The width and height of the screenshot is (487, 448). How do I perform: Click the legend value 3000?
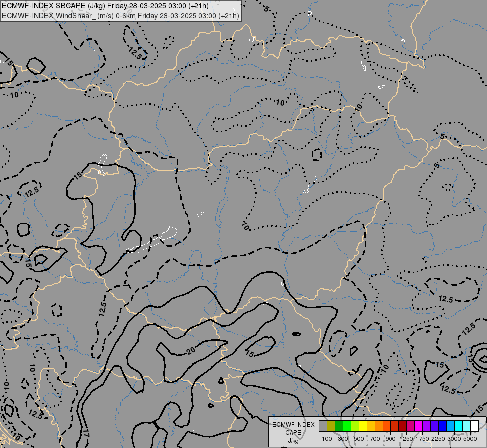[454, 439]
